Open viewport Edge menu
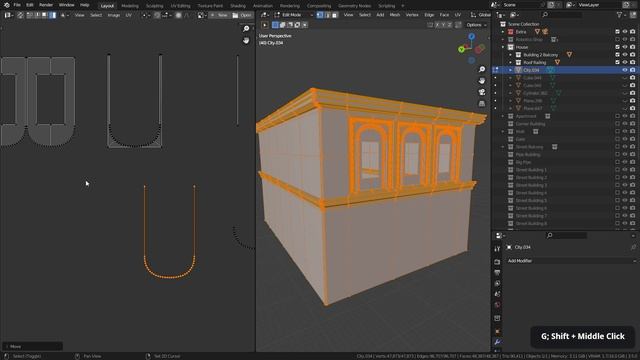 coord(429,15)
